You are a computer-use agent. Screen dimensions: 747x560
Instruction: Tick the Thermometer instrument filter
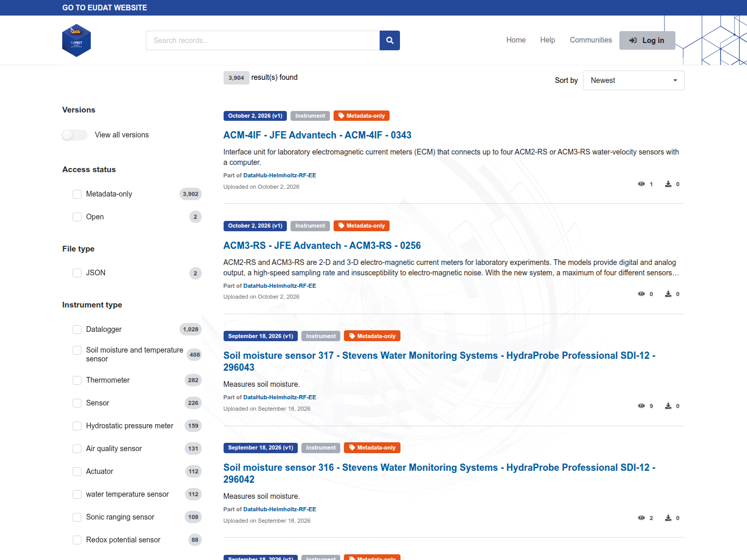point(77,380)
